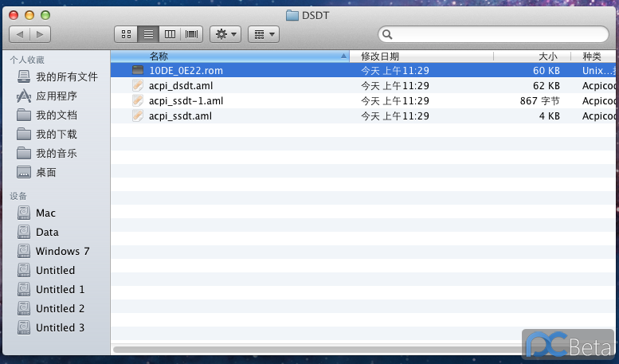Open the arrange items dropdown
This screenshot has height=364, width=619.
click(263, 34)
